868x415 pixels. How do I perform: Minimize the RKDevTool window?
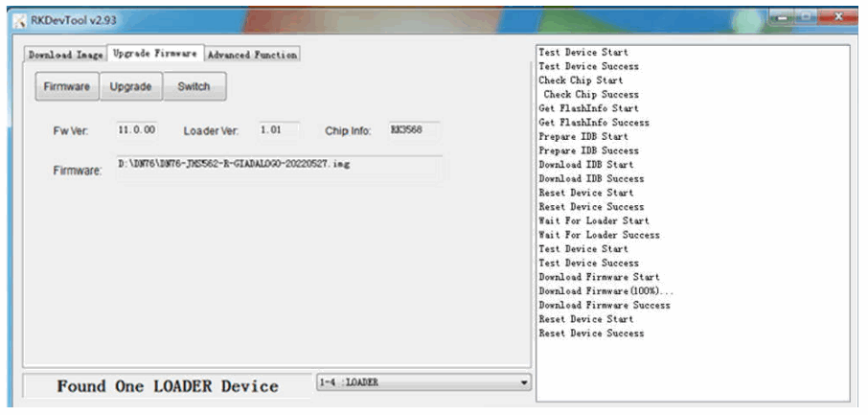point(783,19)
